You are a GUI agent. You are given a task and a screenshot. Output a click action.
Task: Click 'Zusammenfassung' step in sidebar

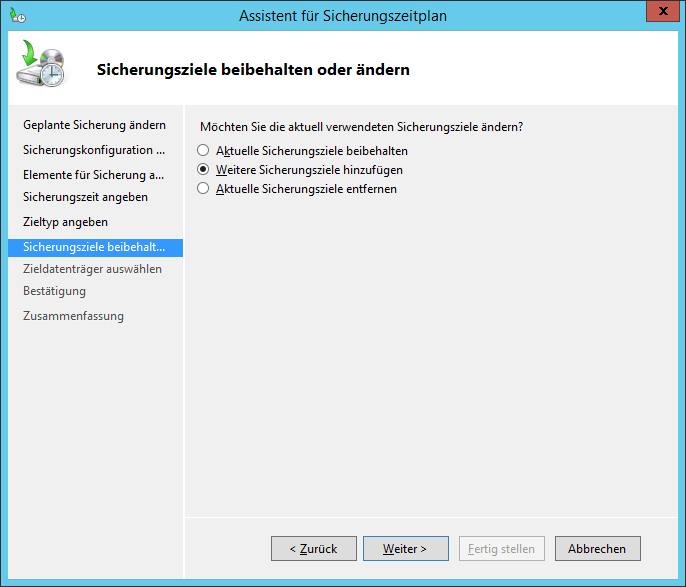pos(73,316)
